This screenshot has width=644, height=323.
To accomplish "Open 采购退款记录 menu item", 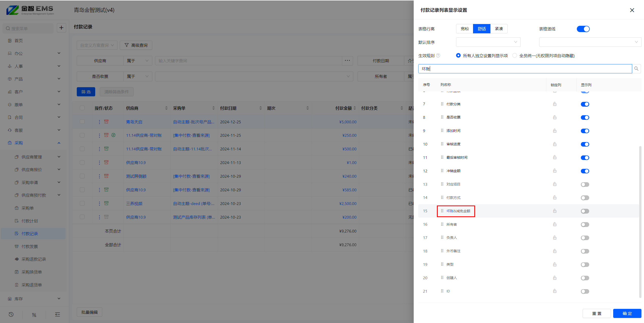I will tap(34, 259).
